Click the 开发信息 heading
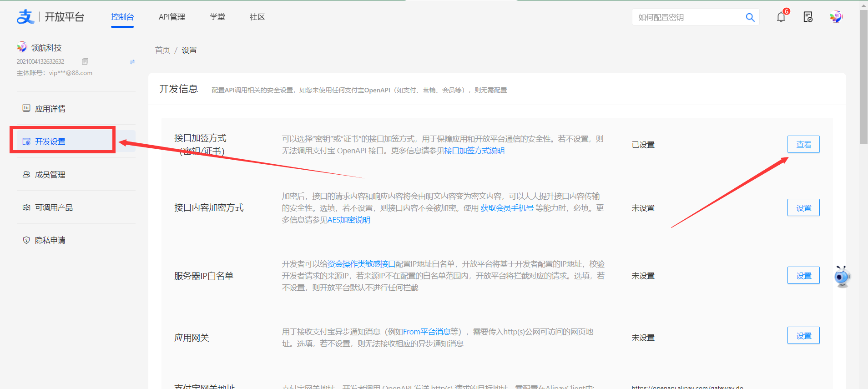This screenshot has width=868, height=389. (x=179, y=89)
